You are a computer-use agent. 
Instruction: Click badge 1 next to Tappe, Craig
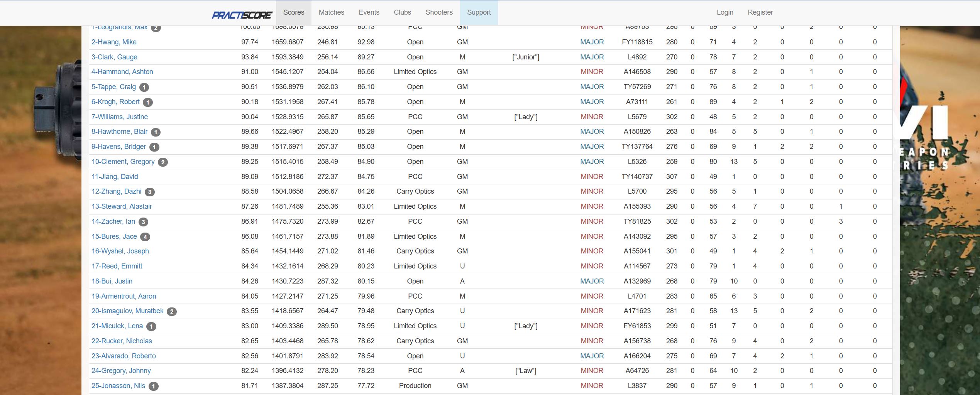[144, 87]
